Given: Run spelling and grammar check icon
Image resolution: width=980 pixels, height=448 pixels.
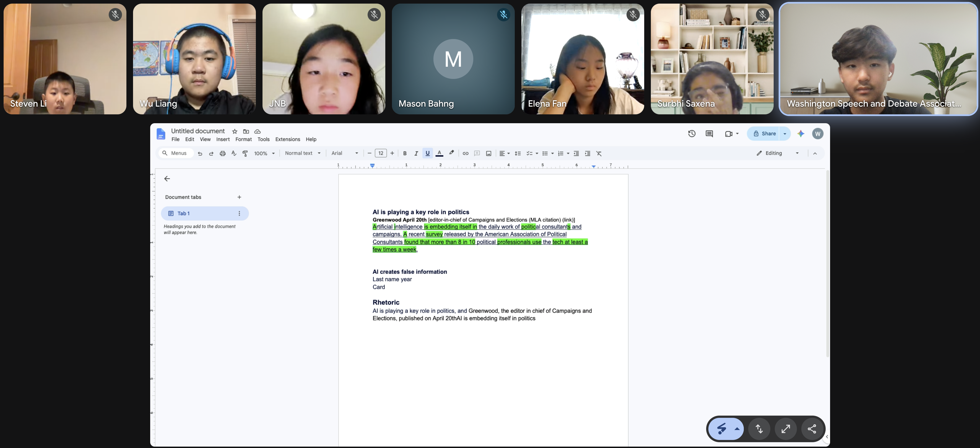Looking at the screenshot, I should tap(234, 153).
